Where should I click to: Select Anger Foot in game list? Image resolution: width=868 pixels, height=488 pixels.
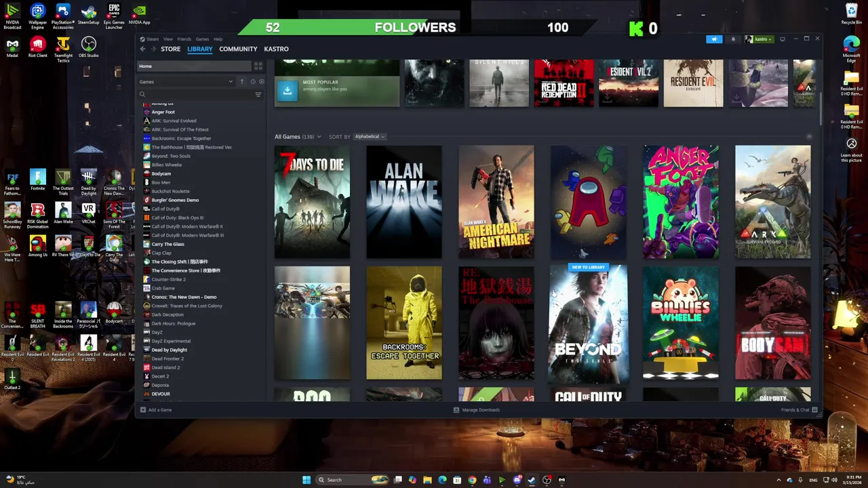point(163,112)
